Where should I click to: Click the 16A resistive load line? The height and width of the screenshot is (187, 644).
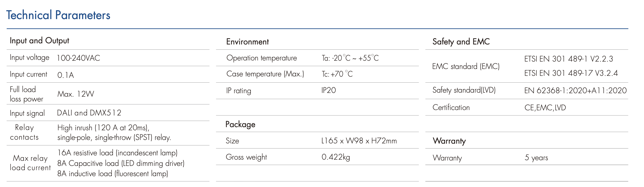click(x=117, y=153)
